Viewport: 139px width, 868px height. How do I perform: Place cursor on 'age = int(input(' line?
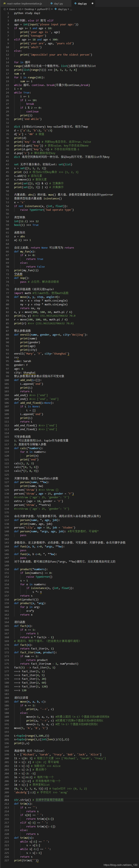tap(46, 24)
